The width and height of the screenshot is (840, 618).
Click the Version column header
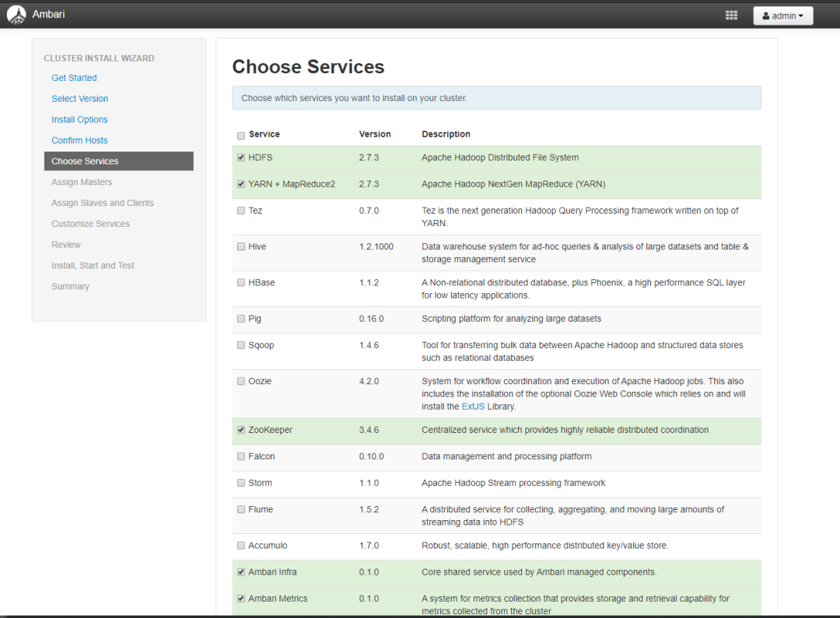click(375, 134)
